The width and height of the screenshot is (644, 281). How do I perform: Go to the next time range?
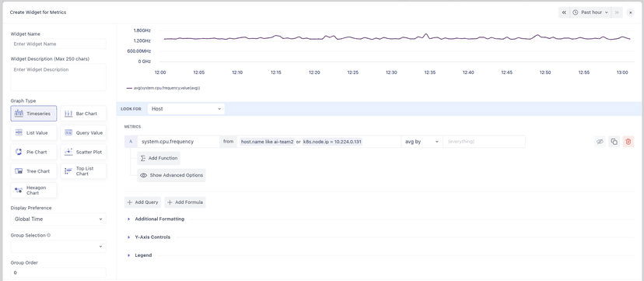[617, 12]
